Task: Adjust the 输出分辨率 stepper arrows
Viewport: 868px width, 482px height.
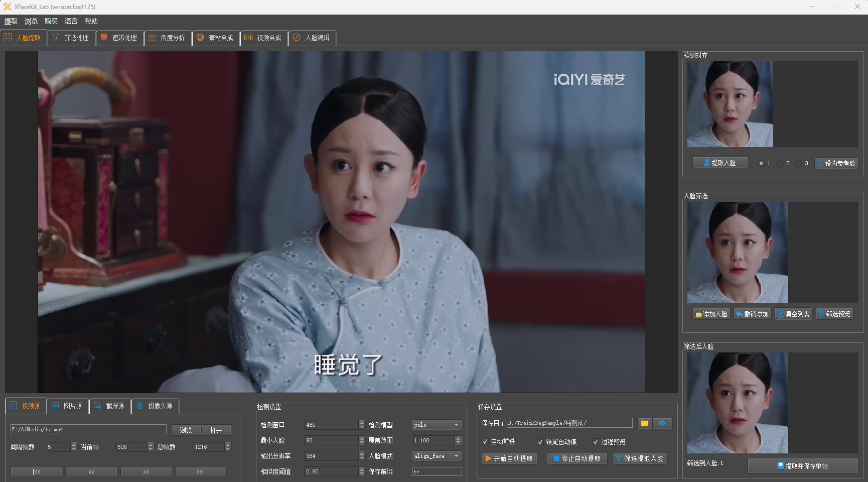Action: pyautogui.click(x=362, y=456)
